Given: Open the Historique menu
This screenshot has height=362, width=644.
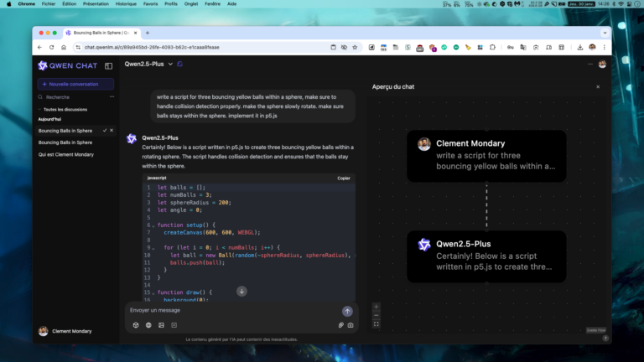Looking at the screenshot, I should point(126,3).
